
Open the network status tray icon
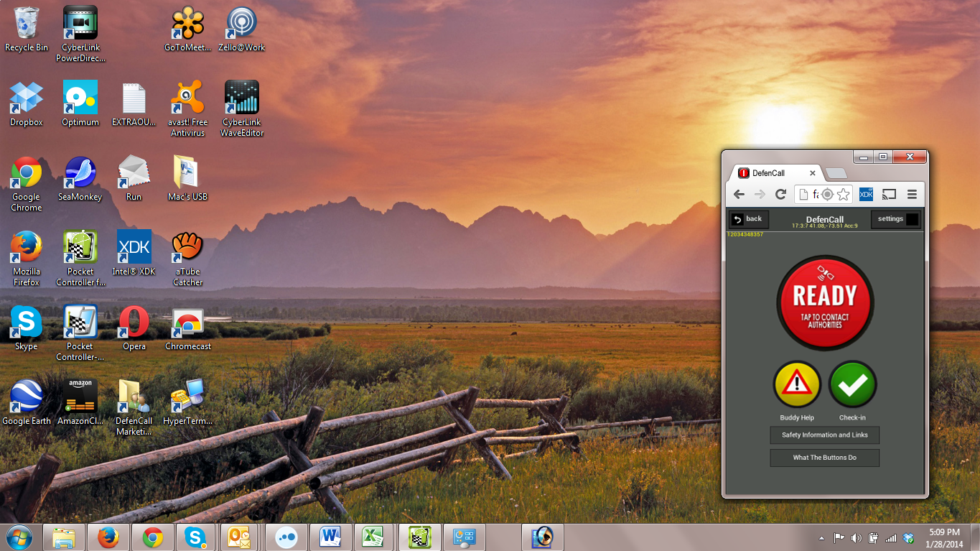[x=891, y=538]
